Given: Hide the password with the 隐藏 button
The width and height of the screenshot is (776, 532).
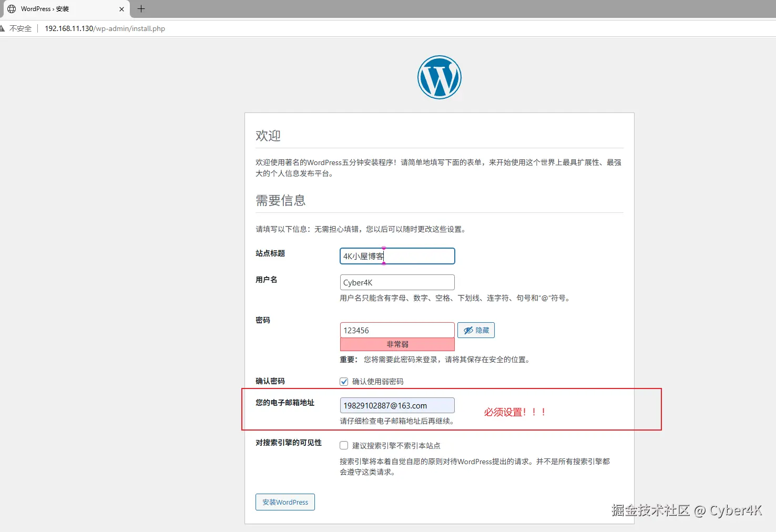Looking at the screenshot, I should [x=476, y=330].
